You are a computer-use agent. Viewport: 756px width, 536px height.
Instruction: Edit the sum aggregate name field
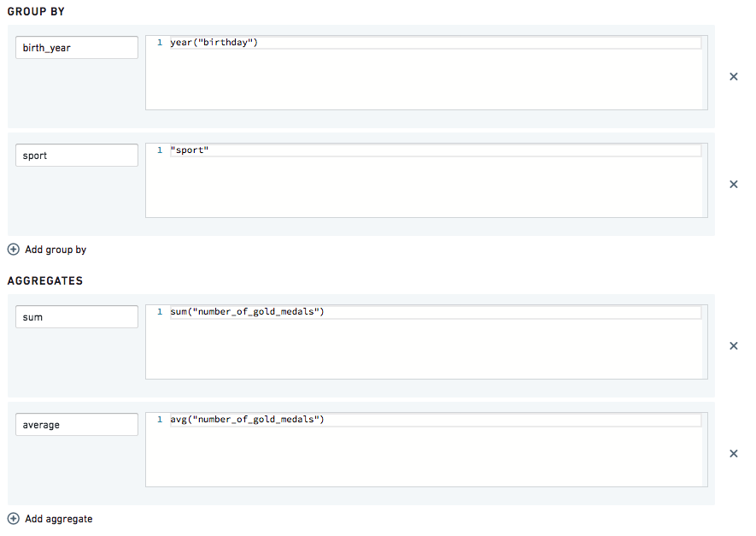tap(77, 316)
